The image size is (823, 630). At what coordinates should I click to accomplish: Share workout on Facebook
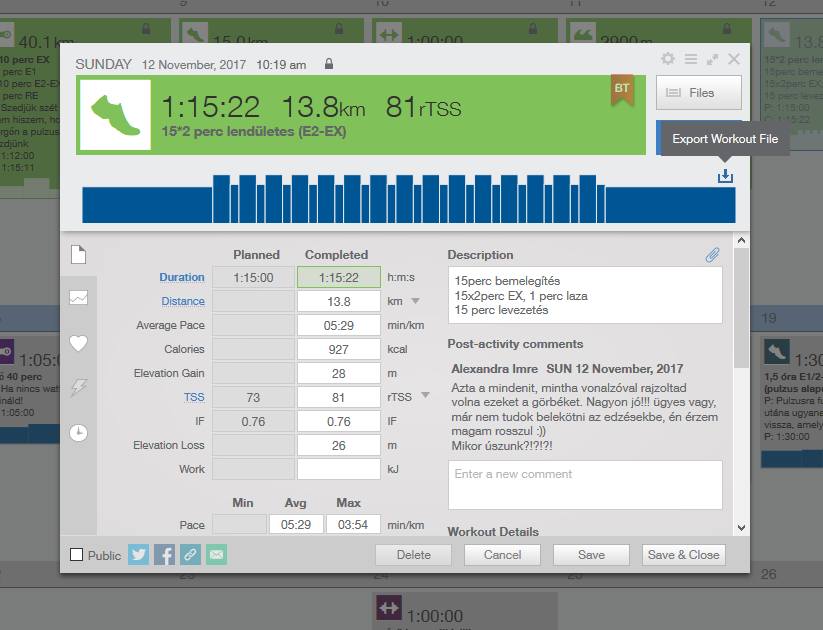[164, 555]
